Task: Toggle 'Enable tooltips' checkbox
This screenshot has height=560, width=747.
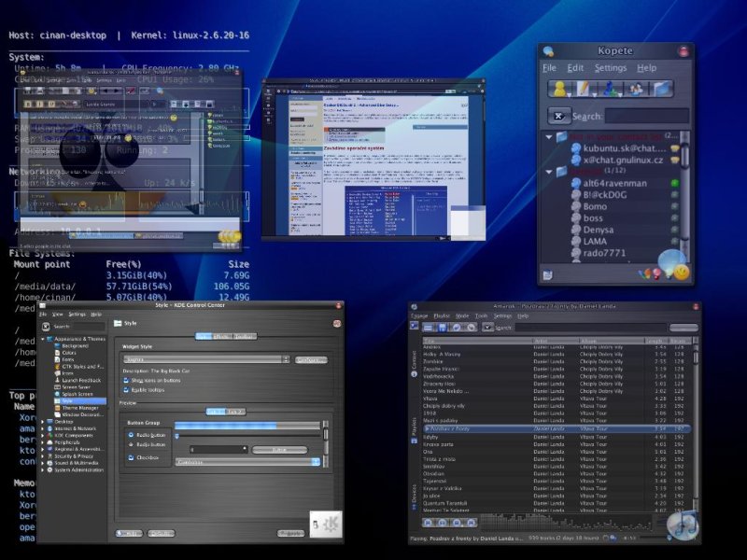Action: pos(126,389)
